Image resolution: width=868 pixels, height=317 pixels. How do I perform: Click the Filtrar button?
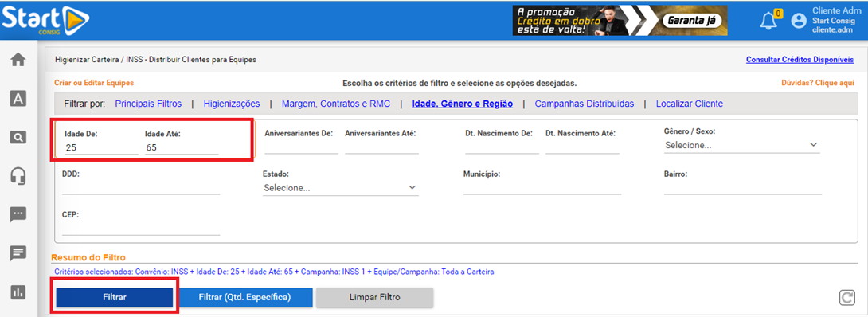click(x=115, y=297)
